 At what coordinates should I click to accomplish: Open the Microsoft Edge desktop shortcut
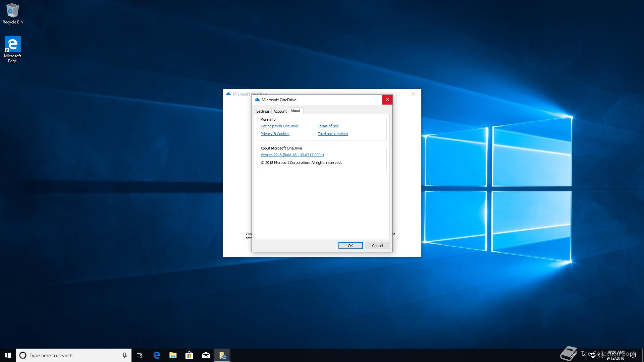click(12, 50)
